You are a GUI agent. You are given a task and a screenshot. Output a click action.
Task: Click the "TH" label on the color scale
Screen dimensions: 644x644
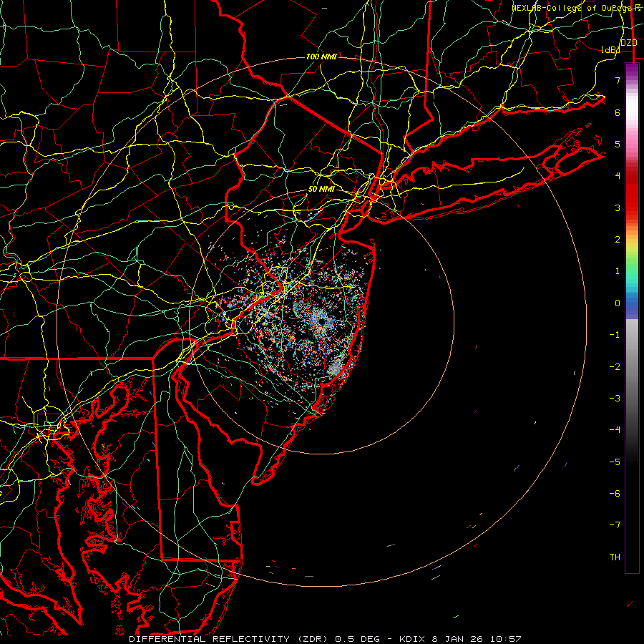pyautogui.click(x=615, y=557)
